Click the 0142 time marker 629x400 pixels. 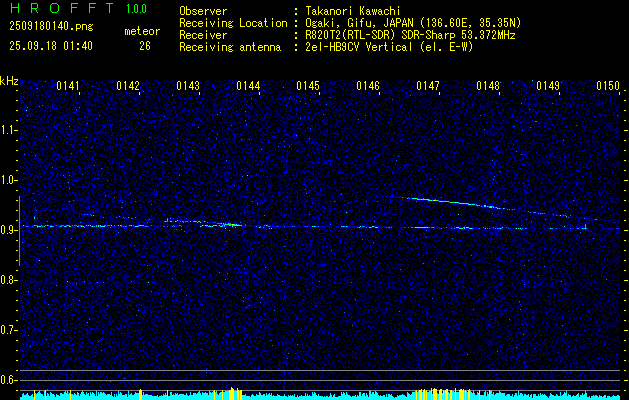[128, 86]
